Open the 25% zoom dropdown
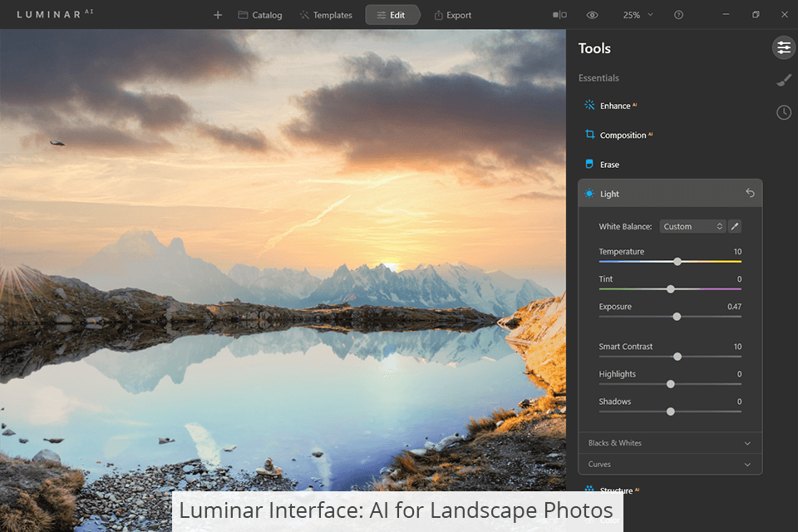798x532 pixels. [638, 15]
